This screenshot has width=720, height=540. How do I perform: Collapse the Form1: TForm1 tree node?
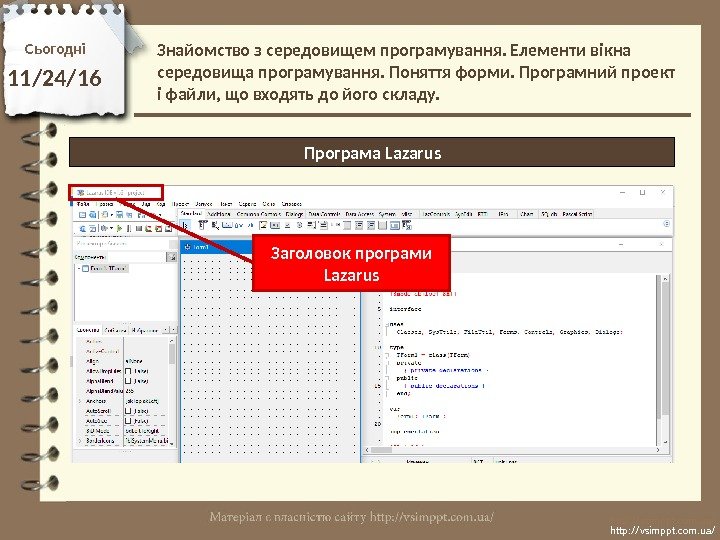coord(79,269)
